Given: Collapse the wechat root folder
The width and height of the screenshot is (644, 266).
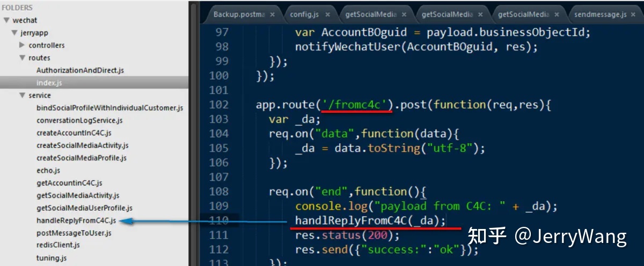Looking at the screenshot, I should point(6,20).
